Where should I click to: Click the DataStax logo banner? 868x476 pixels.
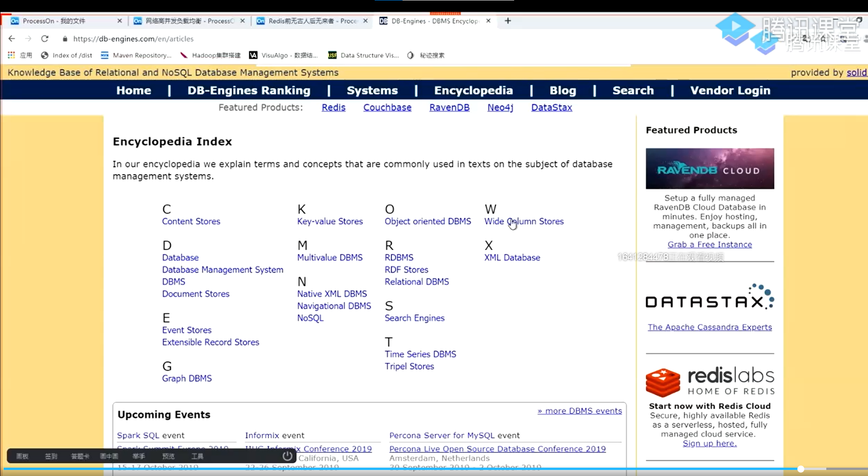click(x=710, y=297)
